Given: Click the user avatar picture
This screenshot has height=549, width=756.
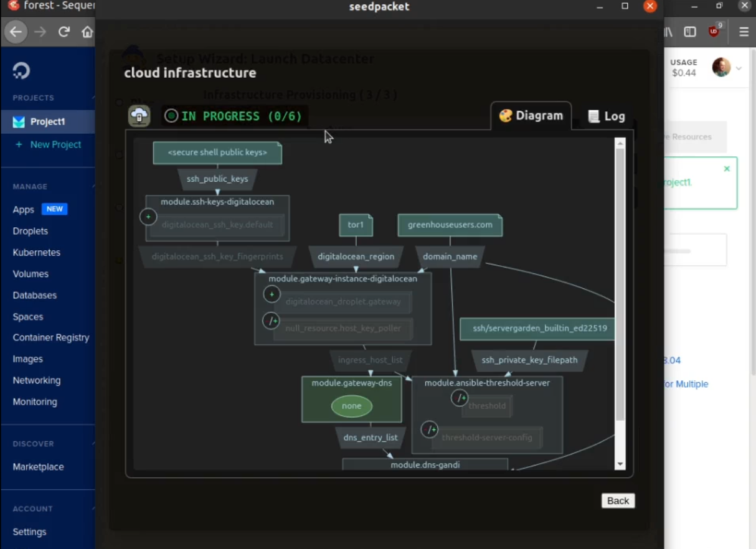Looking at the screenshot, I should [721, 67].
